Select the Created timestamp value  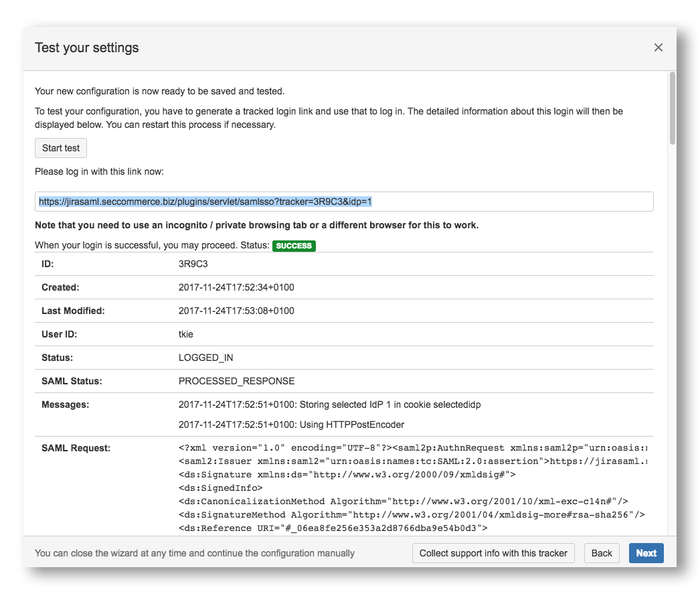click(236, 287)
